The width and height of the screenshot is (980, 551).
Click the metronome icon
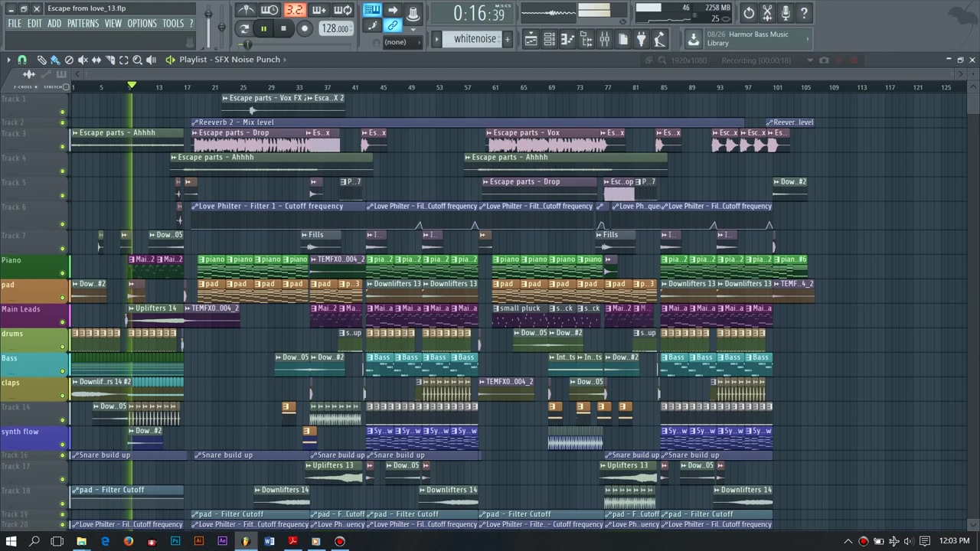coord(247,10)
